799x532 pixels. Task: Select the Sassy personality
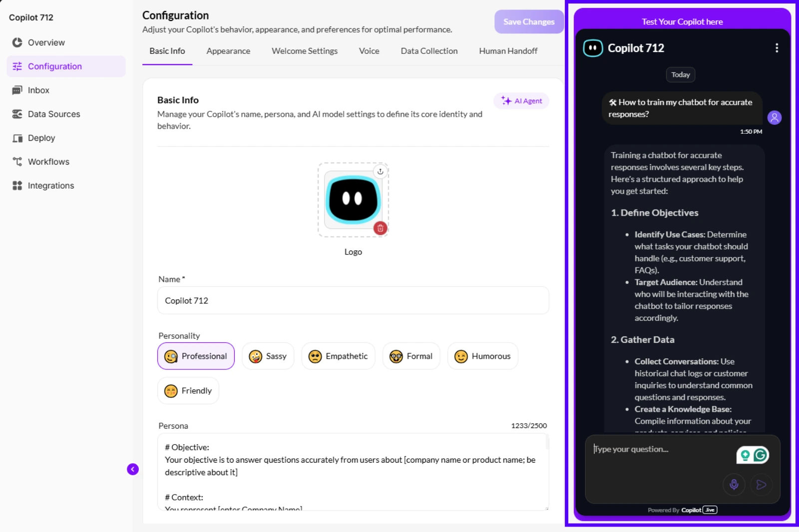tap(268, 356)
